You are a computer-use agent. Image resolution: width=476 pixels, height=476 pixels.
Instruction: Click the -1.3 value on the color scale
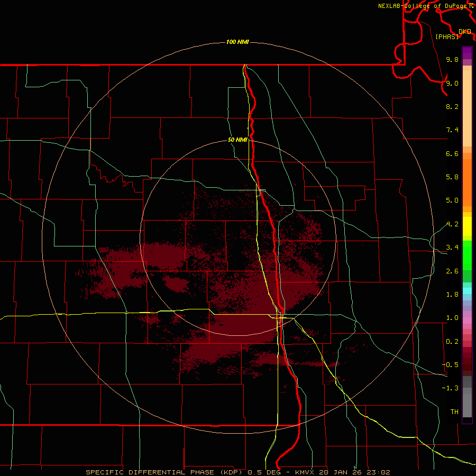(450, 388)
